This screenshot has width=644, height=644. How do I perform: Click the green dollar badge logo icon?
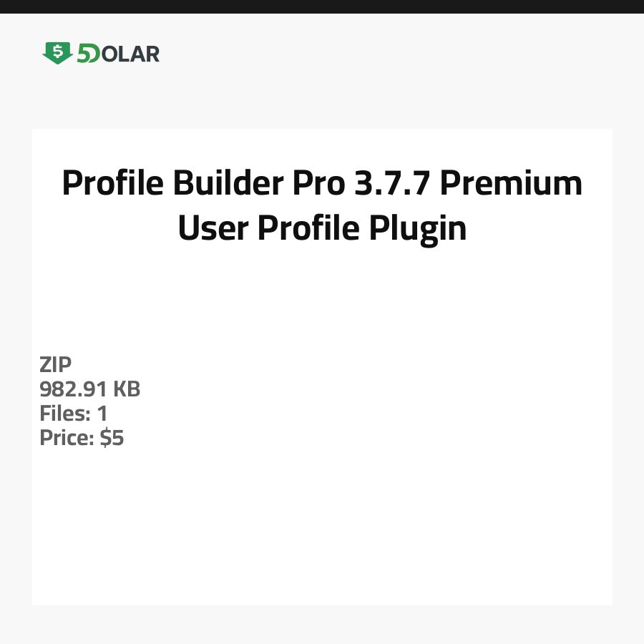coord(57,53)
